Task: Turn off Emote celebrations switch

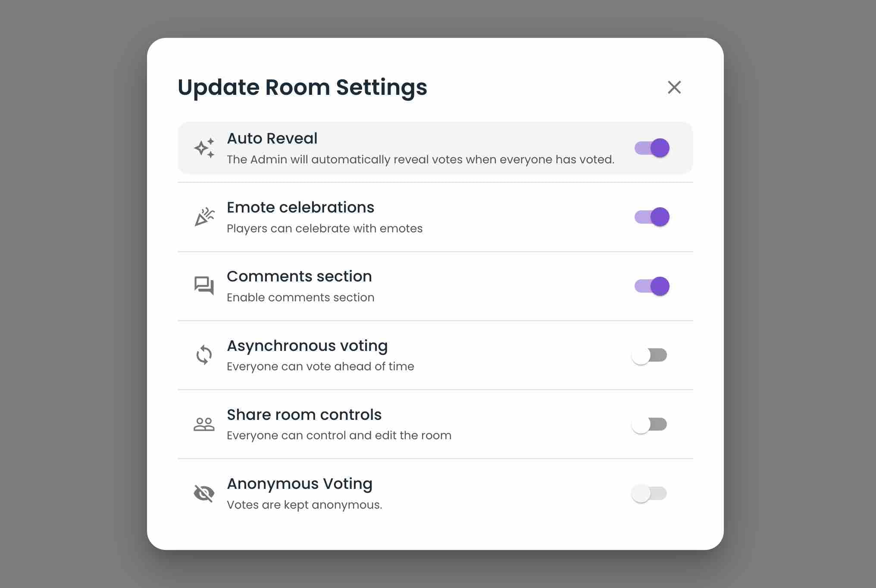Action: click(x=651, y=217)
